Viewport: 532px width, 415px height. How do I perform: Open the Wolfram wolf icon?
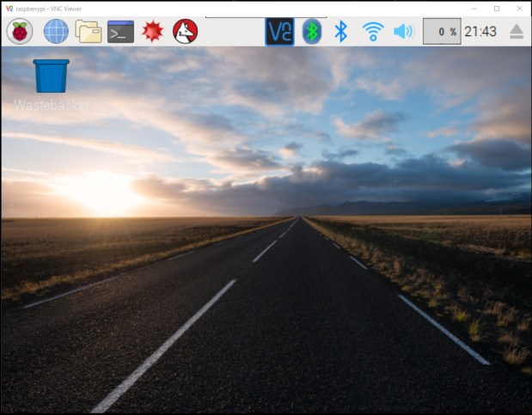(x=185, y=32)
